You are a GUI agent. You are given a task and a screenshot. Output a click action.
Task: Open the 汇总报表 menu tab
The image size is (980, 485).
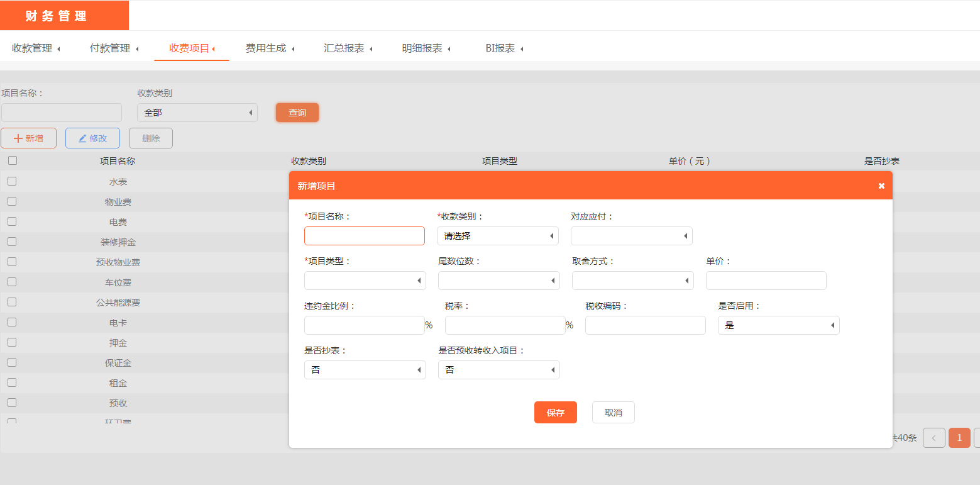click(x=348, y=48)
